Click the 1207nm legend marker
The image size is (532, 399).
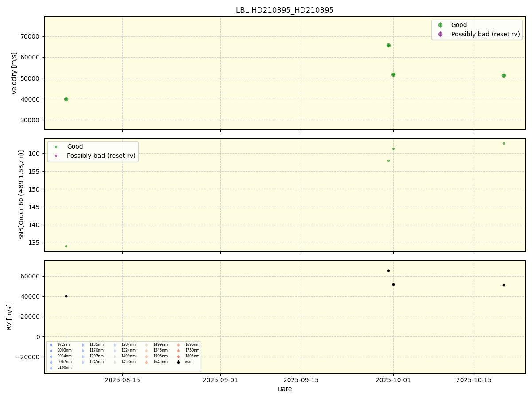pyautogui.click(x=83, y=356)
